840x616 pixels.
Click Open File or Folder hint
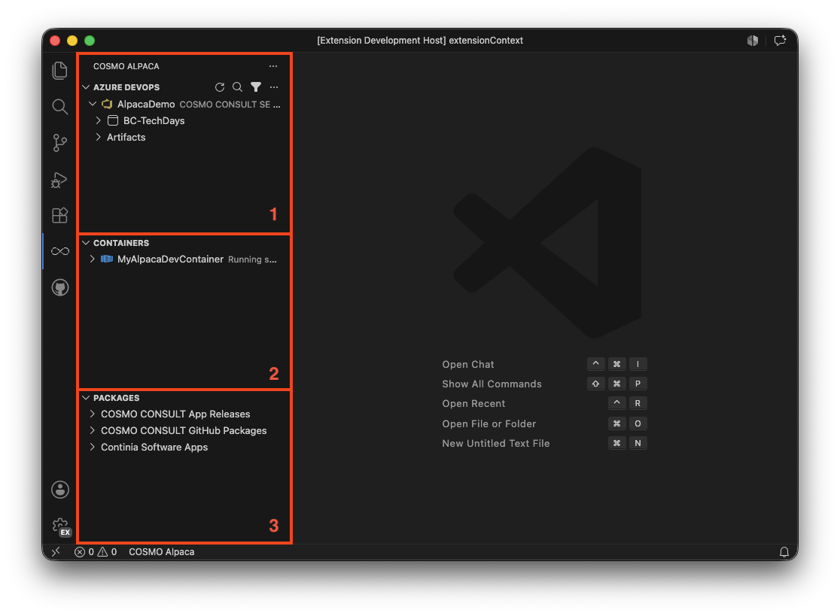(488, 423)
